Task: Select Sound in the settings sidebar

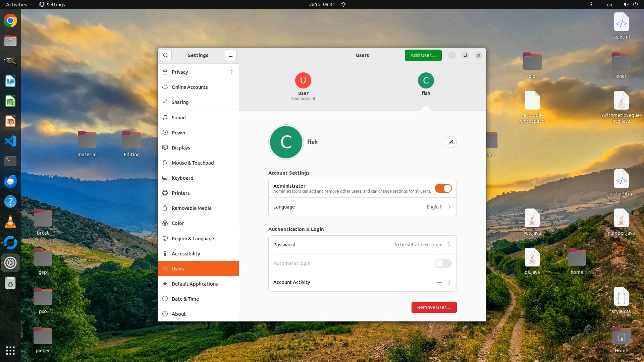Action: [x=178, y=118]
